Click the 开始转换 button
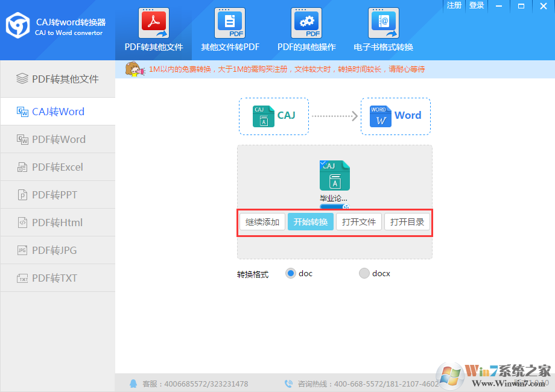Viewport: 555px width, 392px height. (x=310, y=222)
